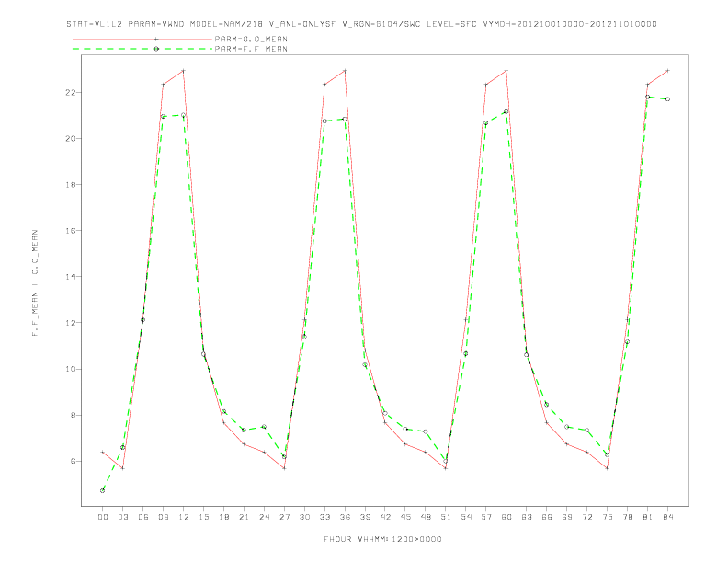
Task: Click the y-axis title F.F_MEAN | O.O_MEAN
Action: [x=35, y=283]
